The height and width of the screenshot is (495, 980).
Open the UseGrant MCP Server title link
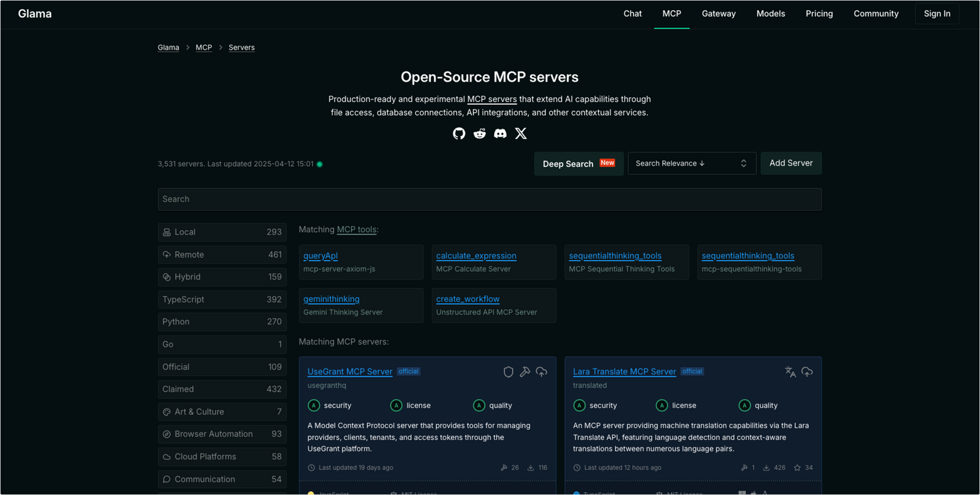(x=350, y=372)
